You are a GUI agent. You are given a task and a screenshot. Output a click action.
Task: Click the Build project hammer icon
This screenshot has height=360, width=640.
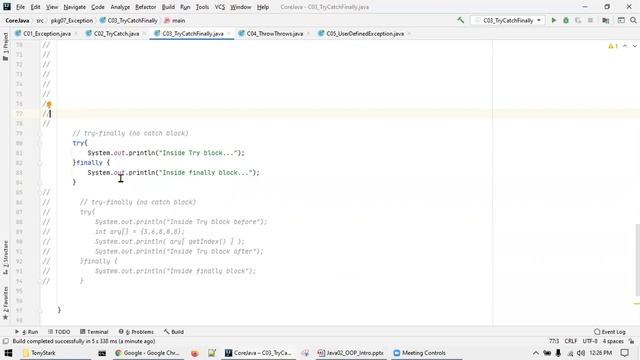[x=460, y=20]
